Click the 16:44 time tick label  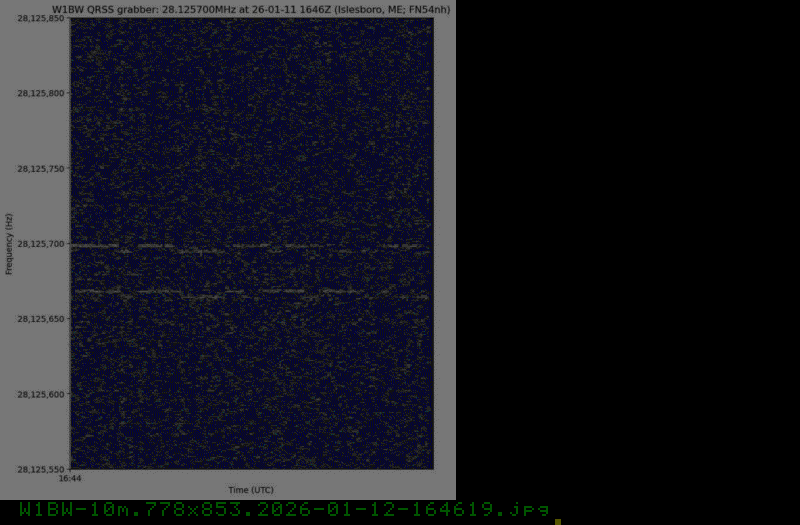click(70, 479)
